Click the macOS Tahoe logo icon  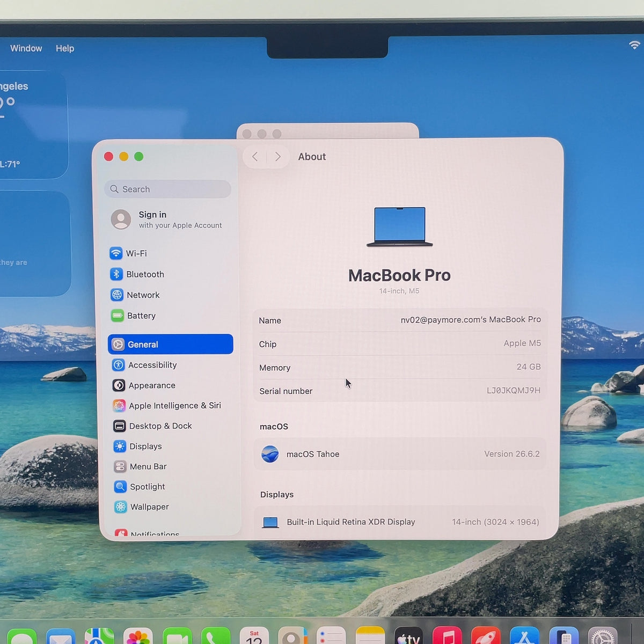tap(270, 454)
